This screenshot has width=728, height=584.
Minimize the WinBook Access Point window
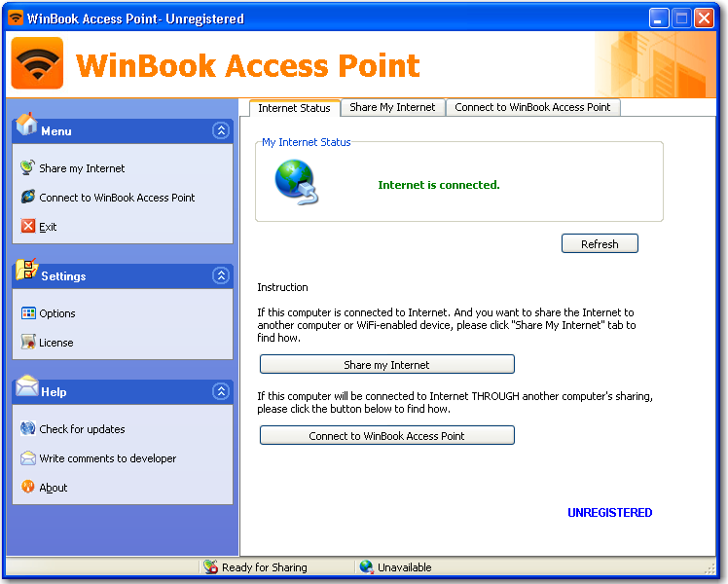point(658,18)
